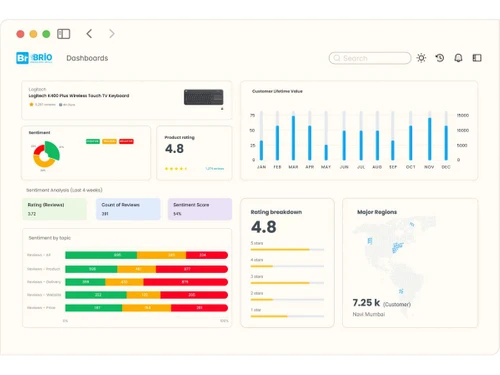Screen dimensions: 500x375
Task: Open the Dashboards menu item
Action: click(x=87, y=58)
